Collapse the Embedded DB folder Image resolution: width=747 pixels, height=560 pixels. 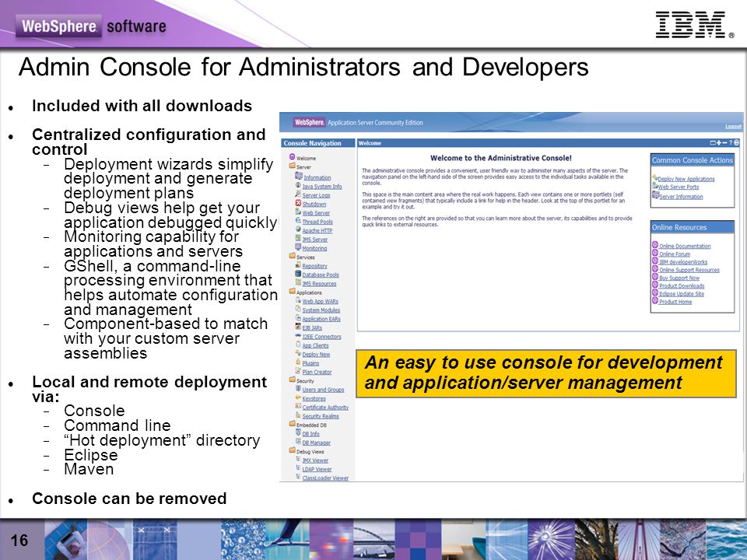292,424
